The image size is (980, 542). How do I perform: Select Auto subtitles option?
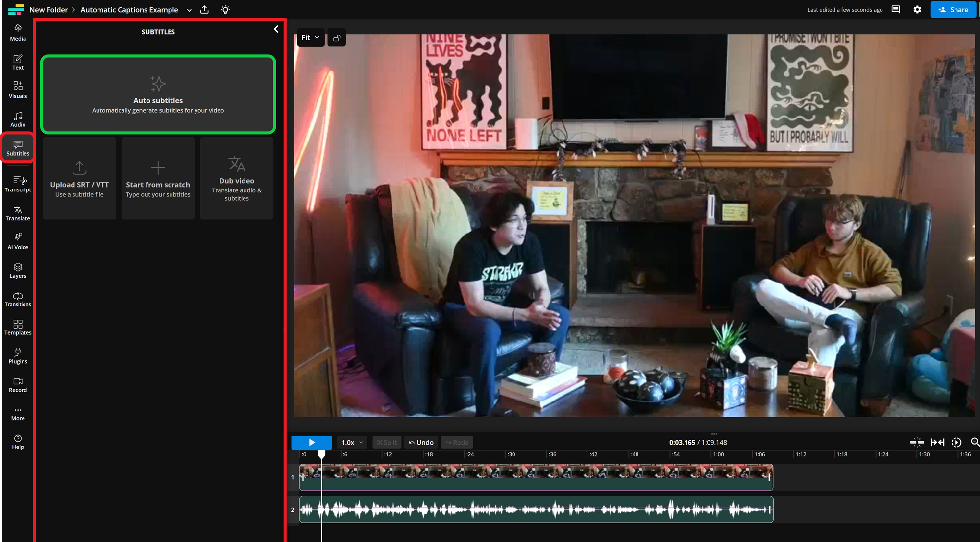(158, 94)
